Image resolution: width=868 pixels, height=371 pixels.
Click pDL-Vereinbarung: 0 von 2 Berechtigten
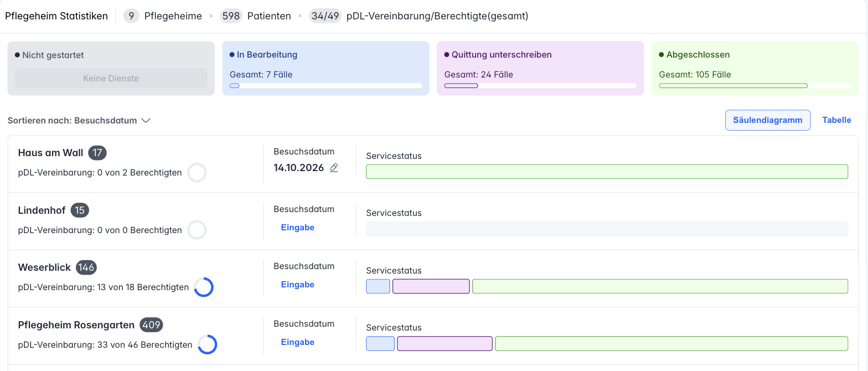click(x=100, y=173)
